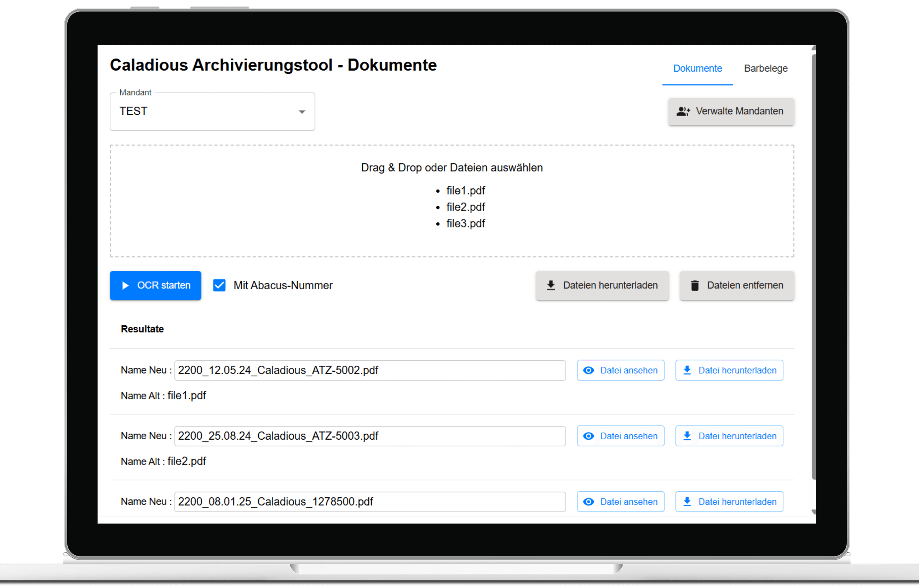Click the eye icon in the 1278500 row
This screenshot has height=588, width=919.
point(588,502)
